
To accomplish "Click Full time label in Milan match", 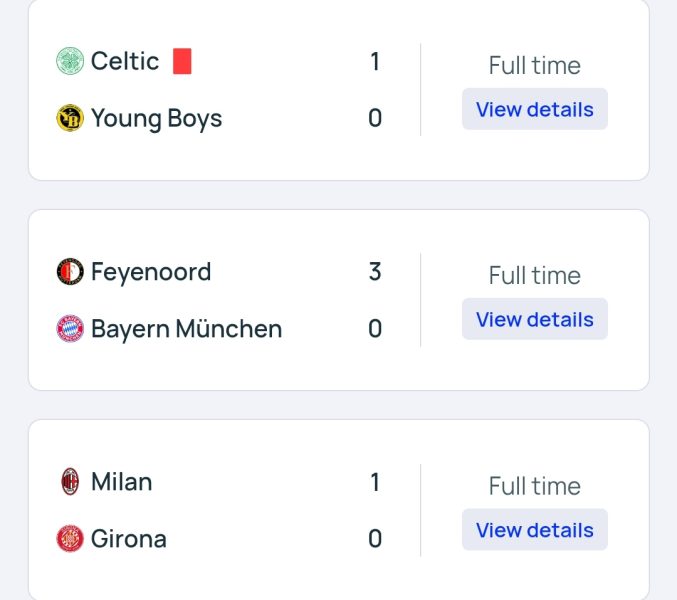I will [535, 486].
